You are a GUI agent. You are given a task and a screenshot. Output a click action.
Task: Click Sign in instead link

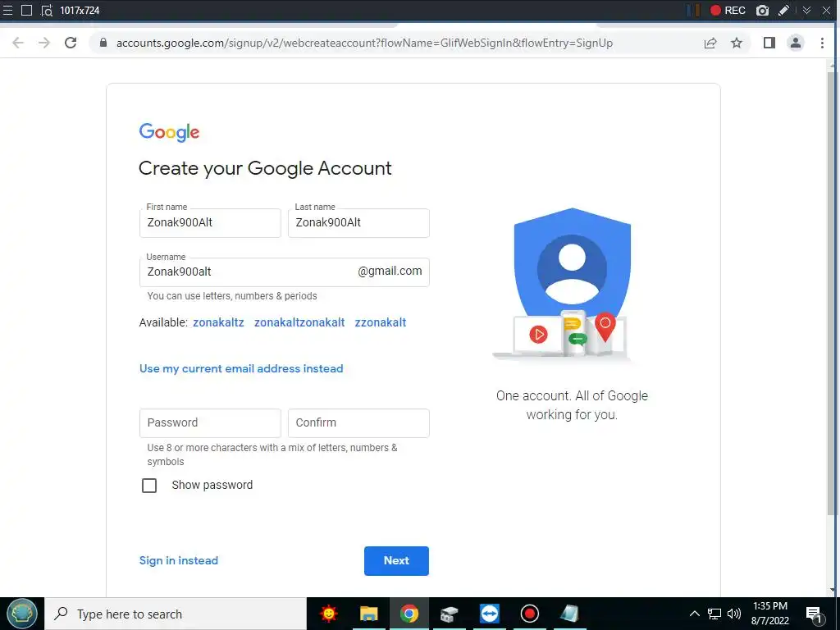pos(178,560)
